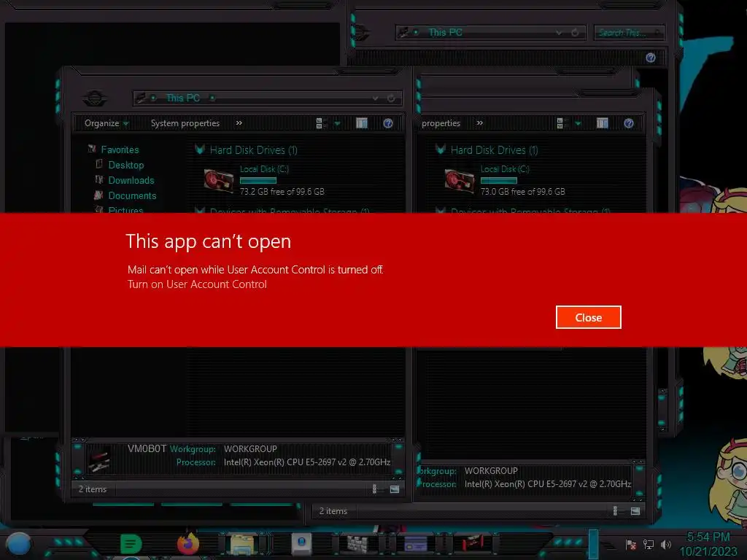
Task: Switch to large icons view in right status bar
Action: coord(635,511)
